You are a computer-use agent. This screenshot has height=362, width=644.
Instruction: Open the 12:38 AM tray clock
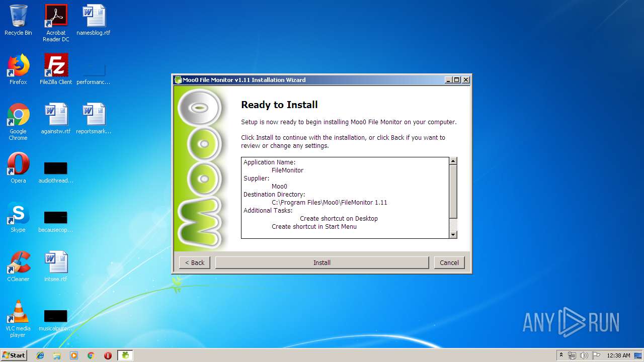tap(618, 355)
